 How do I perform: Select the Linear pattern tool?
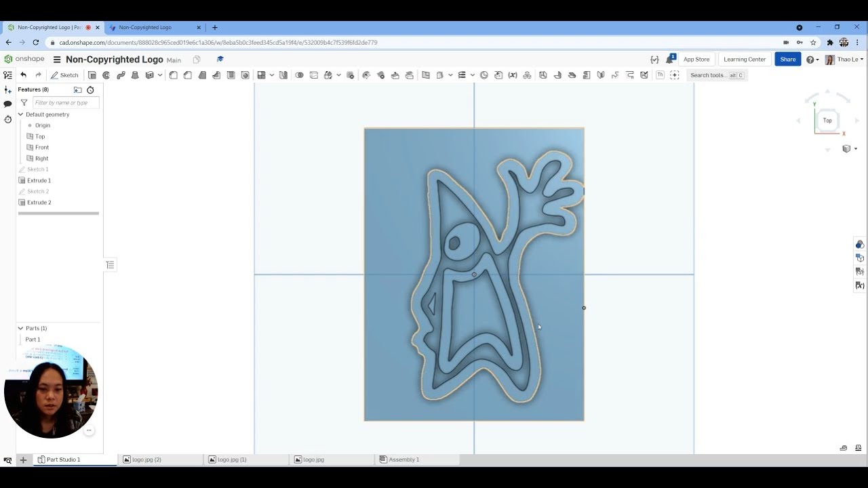262,75
